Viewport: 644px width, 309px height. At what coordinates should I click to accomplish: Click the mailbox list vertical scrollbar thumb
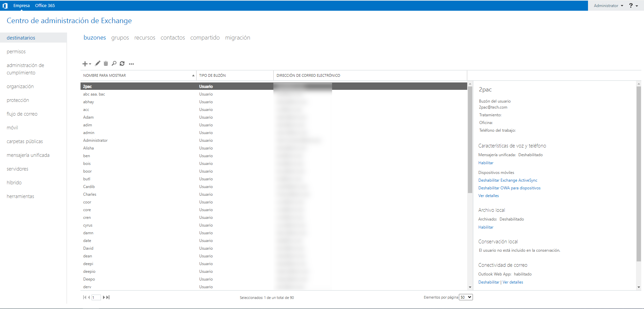coord(470,140)
